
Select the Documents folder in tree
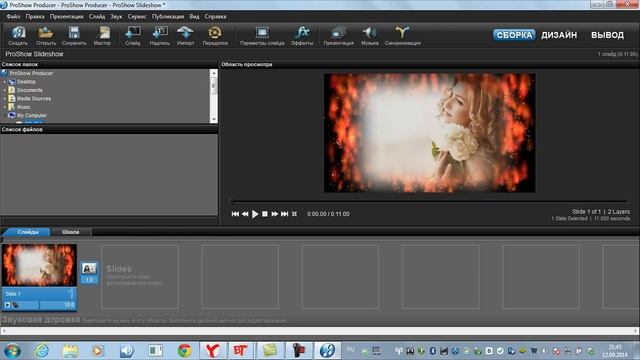click(x=29, y=90)
